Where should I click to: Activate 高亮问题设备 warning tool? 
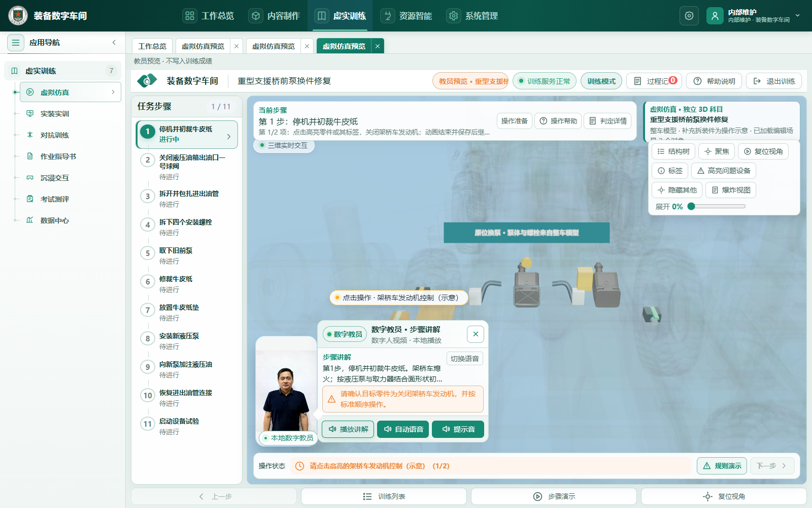pyautogui.click(x=724, y=171)
